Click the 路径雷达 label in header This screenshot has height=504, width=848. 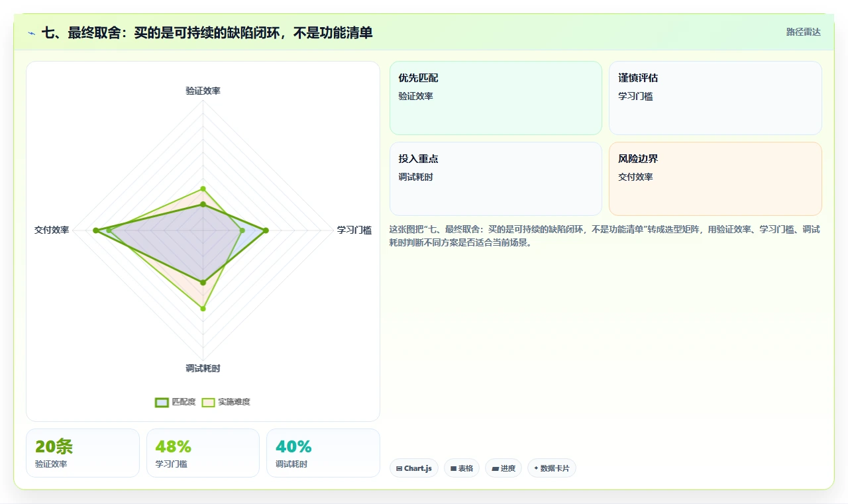tap(803, 32)
